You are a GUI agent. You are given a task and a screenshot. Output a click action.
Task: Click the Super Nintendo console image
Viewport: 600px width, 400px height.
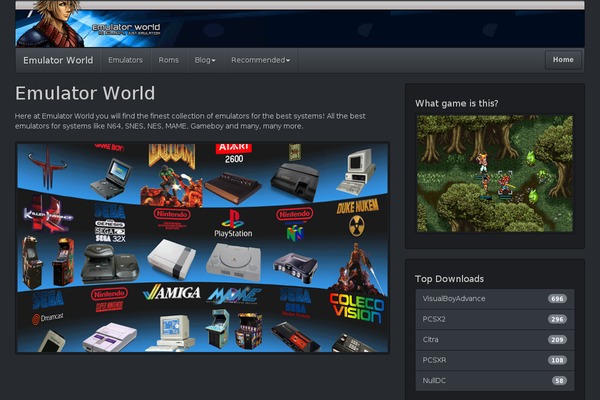(110, 337)
